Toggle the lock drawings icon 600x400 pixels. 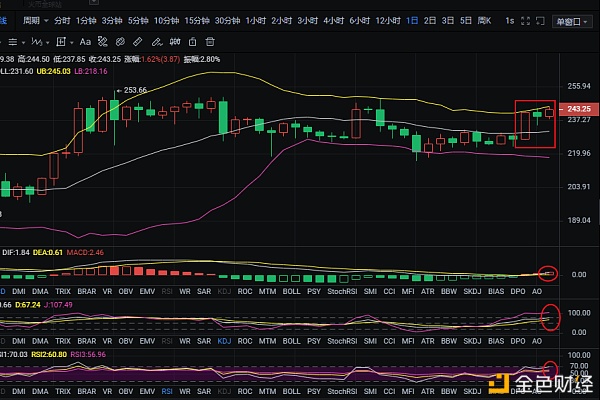click(192, 42)
